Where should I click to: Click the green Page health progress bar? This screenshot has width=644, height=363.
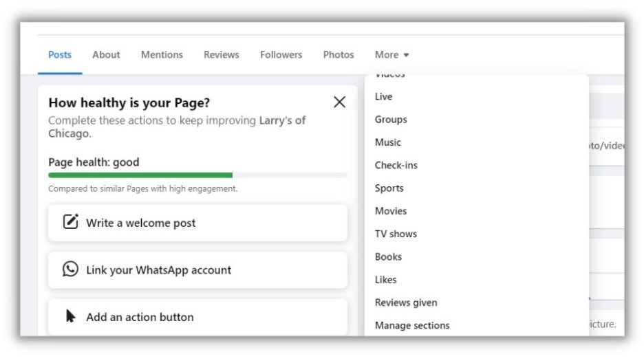pyautogui.click(x=140, y=175)
